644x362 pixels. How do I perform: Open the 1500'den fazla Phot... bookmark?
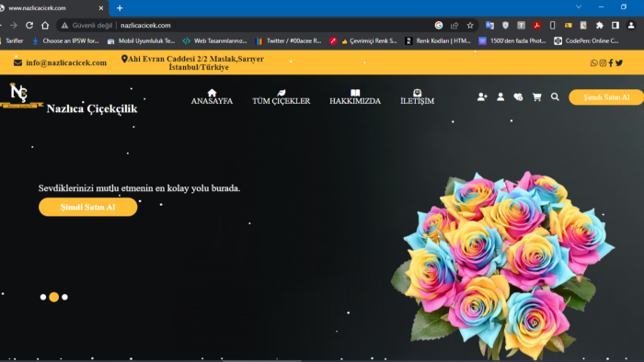click(512, 41)
